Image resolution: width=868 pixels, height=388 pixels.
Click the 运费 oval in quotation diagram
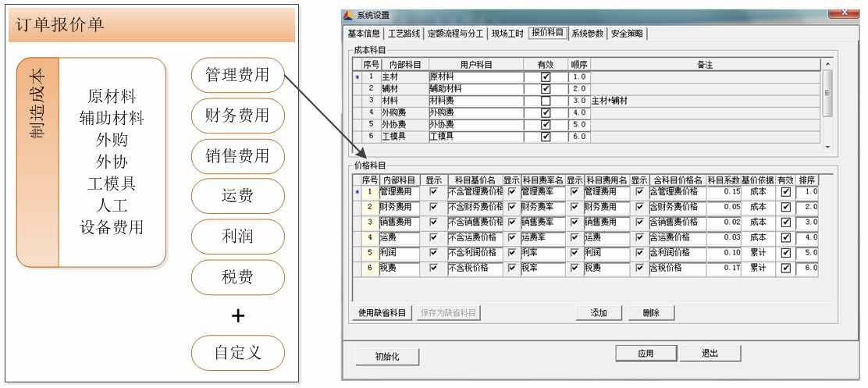coord(237,196)
